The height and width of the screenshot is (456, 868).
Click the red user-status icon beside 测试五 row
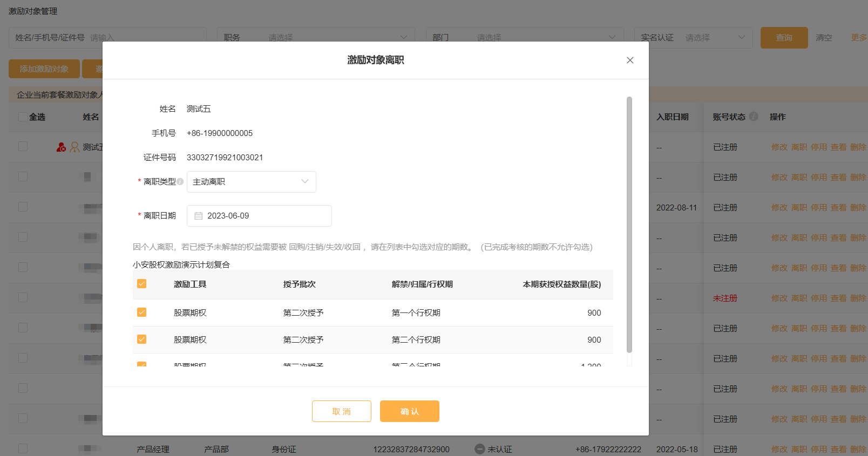(x=62, y=147)
